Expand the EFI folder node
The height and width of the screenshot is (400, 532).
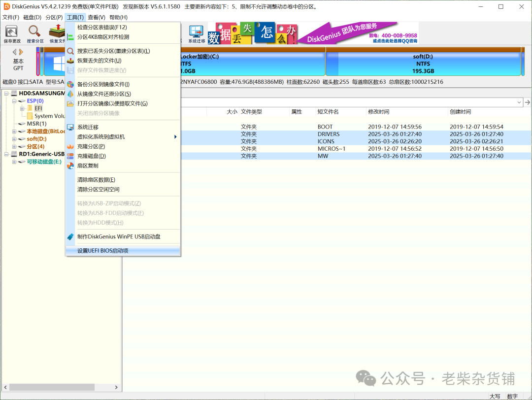(22, 108)
